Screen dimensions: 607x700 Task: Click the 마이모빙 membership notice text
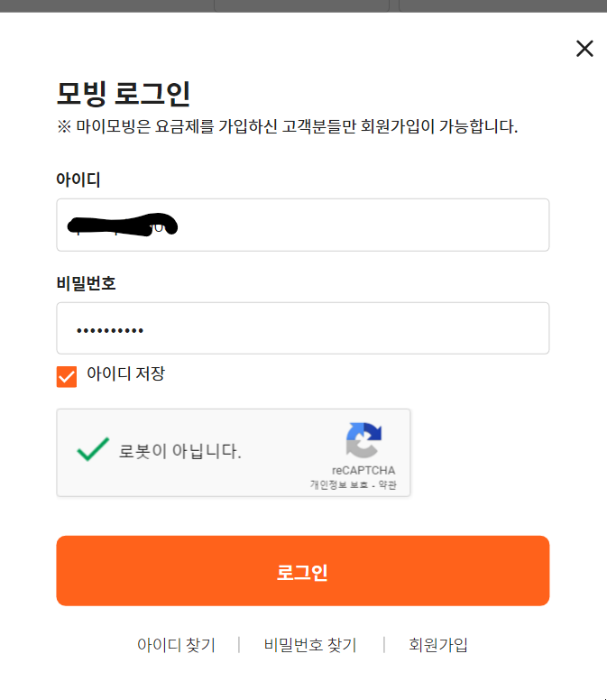click(x=288, y=127)
